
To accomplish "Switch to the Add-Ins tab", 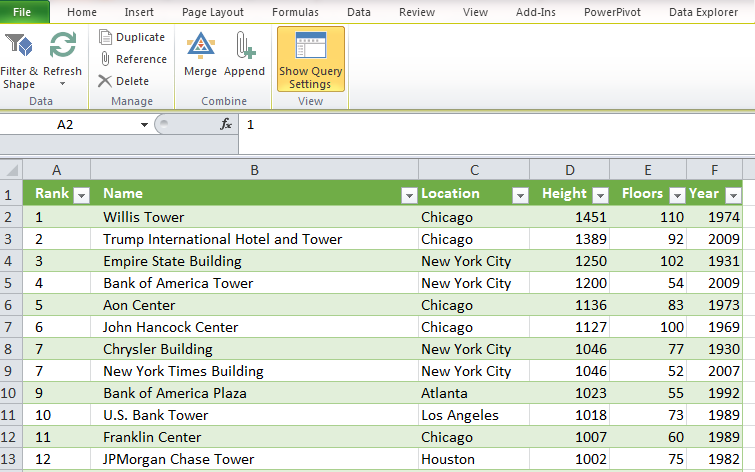I will [535, 12].
